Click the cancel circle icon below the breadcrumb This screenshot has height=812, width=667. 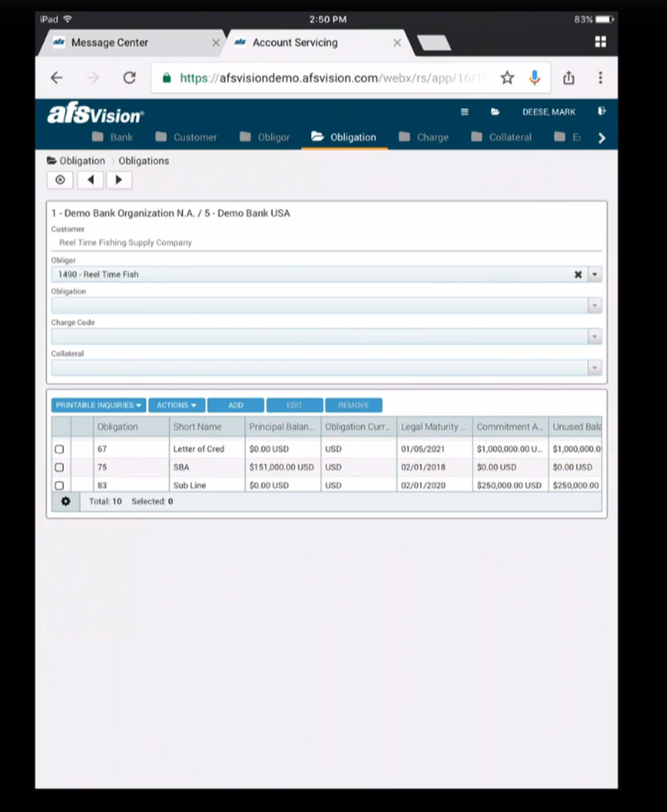pos(60,179)
